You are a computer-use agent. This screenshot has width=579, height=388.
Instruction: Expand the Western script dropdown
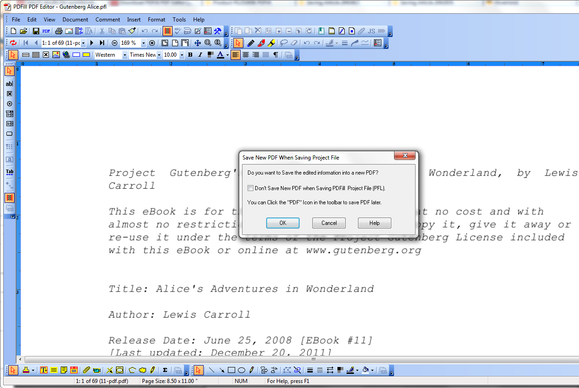coord(125,55)
